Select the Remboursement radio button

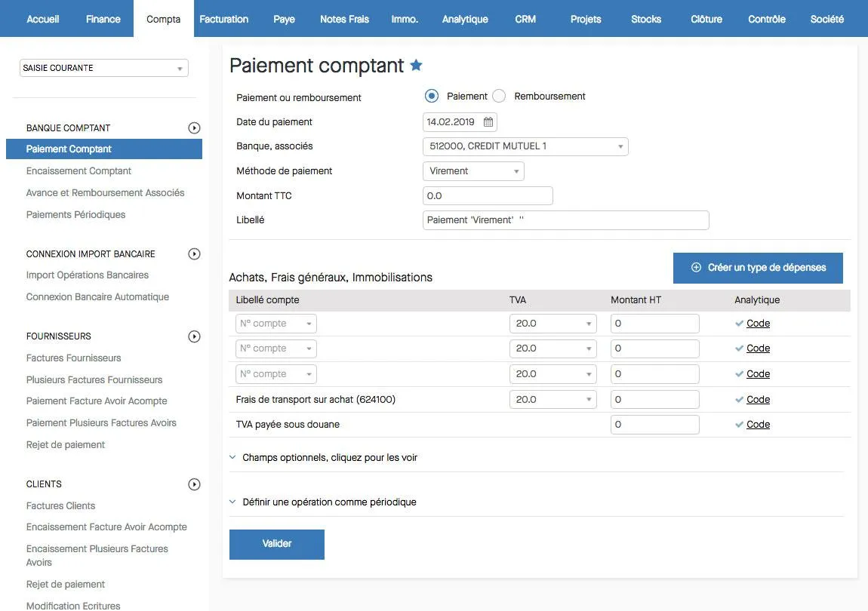(x=499, y=96)
